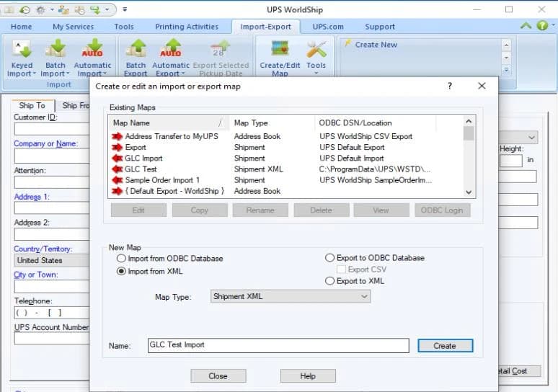Click the Existing Maps scrollbar up arrow
The width and height of the screenshot is (558, 392).
469,121
